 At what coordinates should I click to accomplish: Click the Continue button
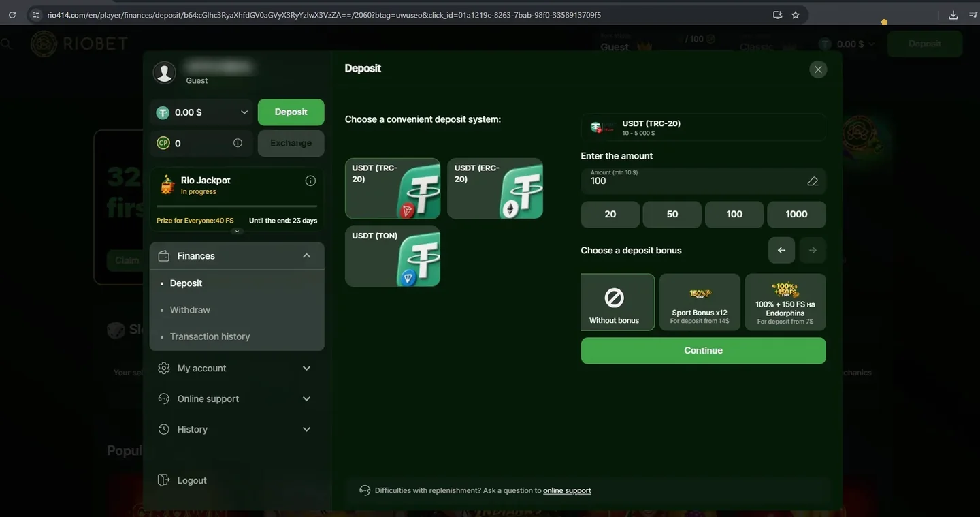tap(703, 351)
